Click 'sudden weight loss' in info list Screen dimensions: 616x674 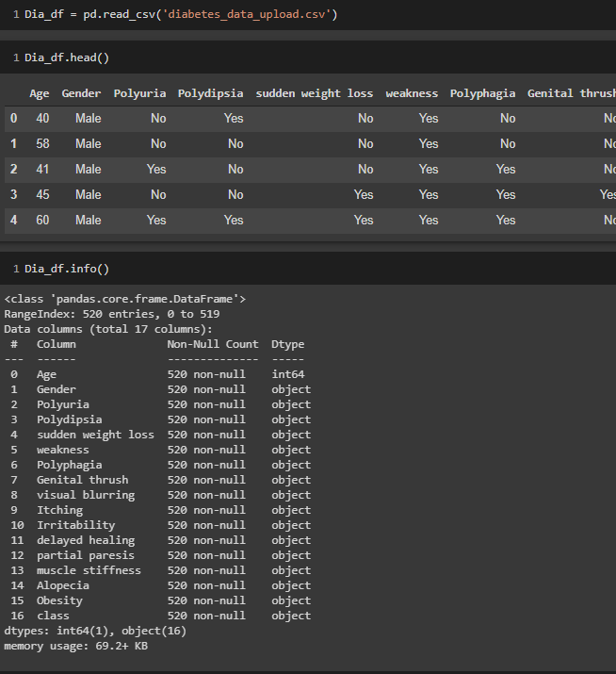point(95,435)
